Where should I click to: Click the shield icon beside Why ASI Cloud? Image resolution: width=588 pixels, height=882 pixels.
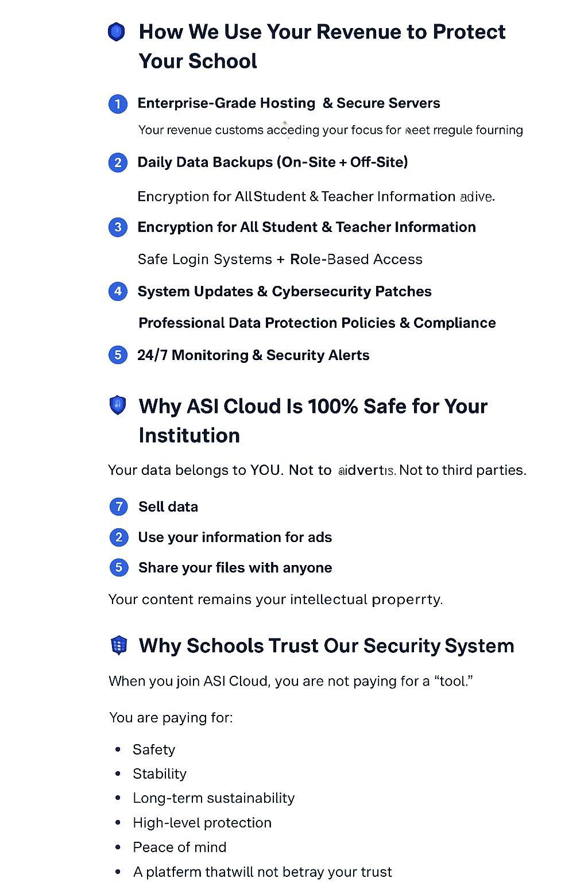pos(118,405)
